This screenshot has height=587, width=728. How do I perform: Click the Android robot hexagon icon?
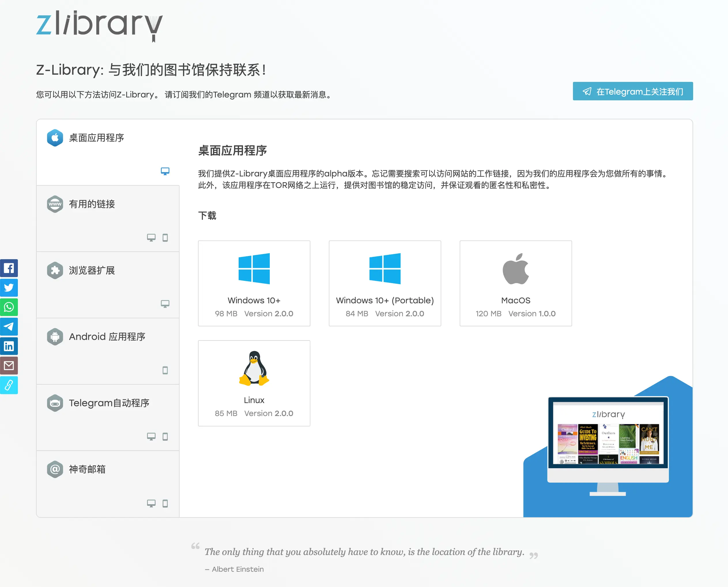[55, 336]
